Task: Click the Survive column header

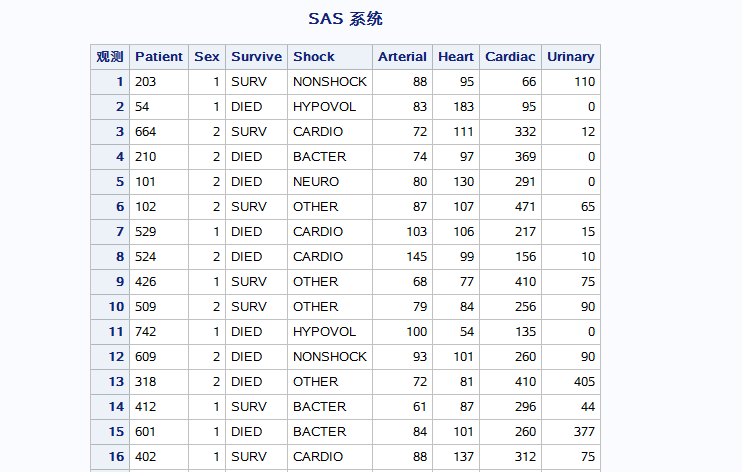Action: pos(256,57)
